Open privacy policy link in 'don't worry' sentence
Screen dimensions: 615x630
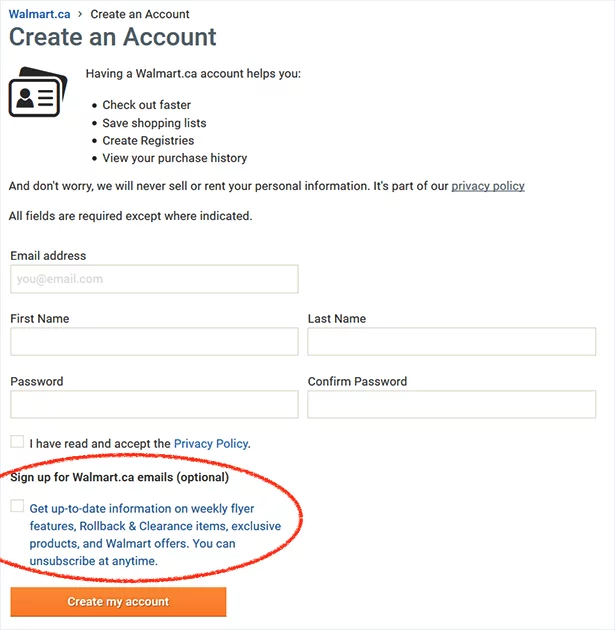point(488,186)
